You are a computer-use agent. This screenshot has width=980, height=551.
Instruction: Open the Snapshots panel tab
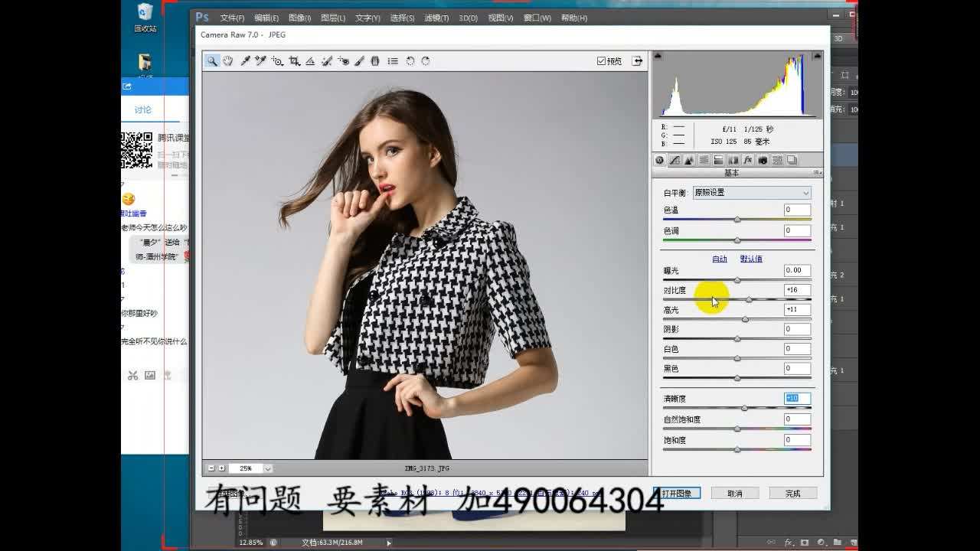pos(792,160)
